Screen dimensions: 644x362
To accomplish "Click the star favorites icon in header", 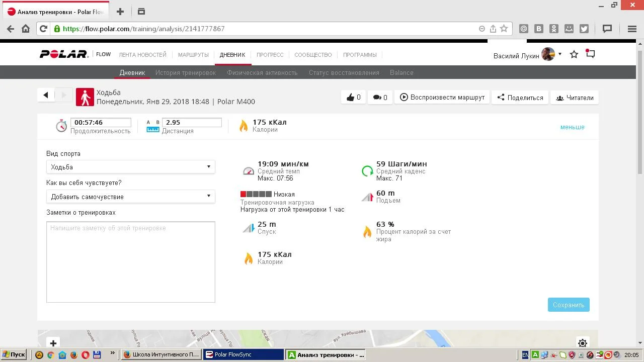I will coord(574,54).
